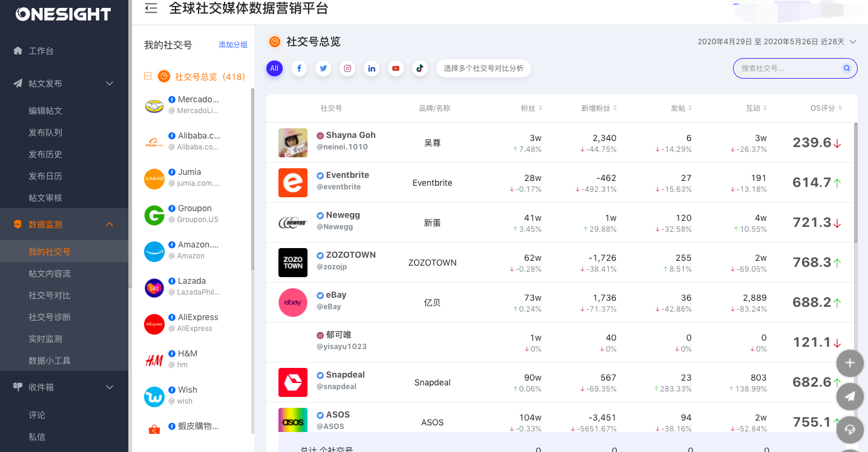The width and height of the screenshot is (868, 452).
Task: Collapse the 社交号总览 group tree node
Action: [x=148, y=76]
